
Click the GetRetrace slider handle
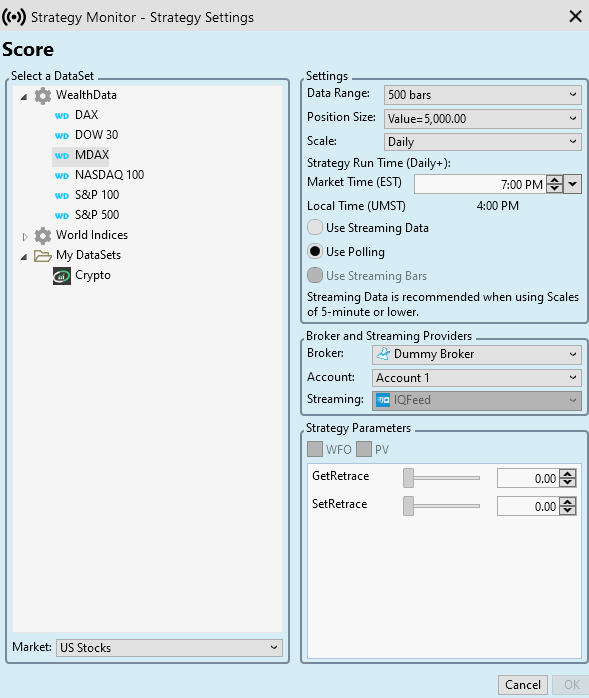click(408, 478)
